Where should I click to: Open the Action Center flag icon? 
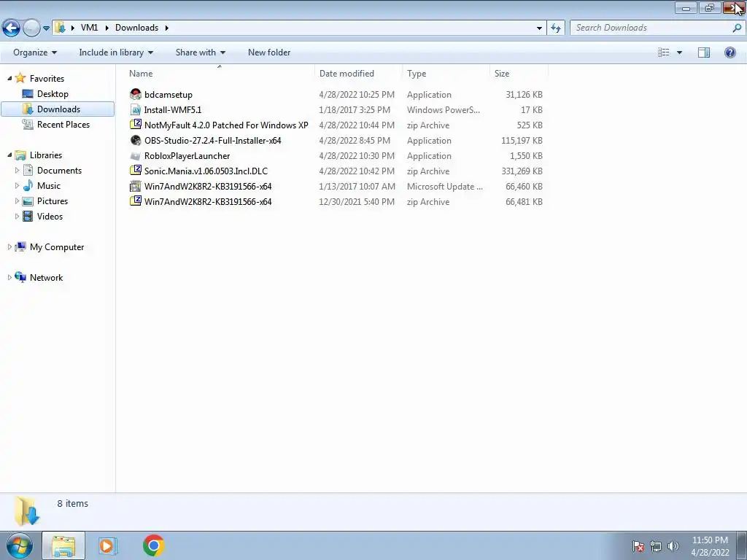(x=638, y=546)
